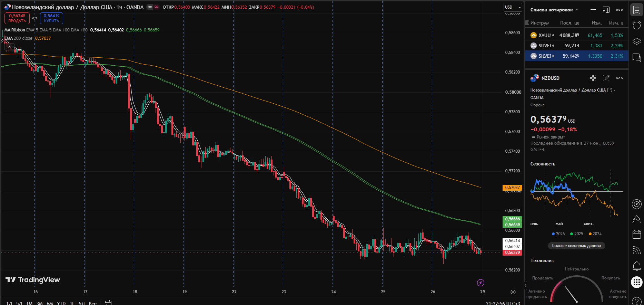Open the Watchlist panel icon in the right sidebar
This screenshot has width=644, height=305.
pos(636,10)
